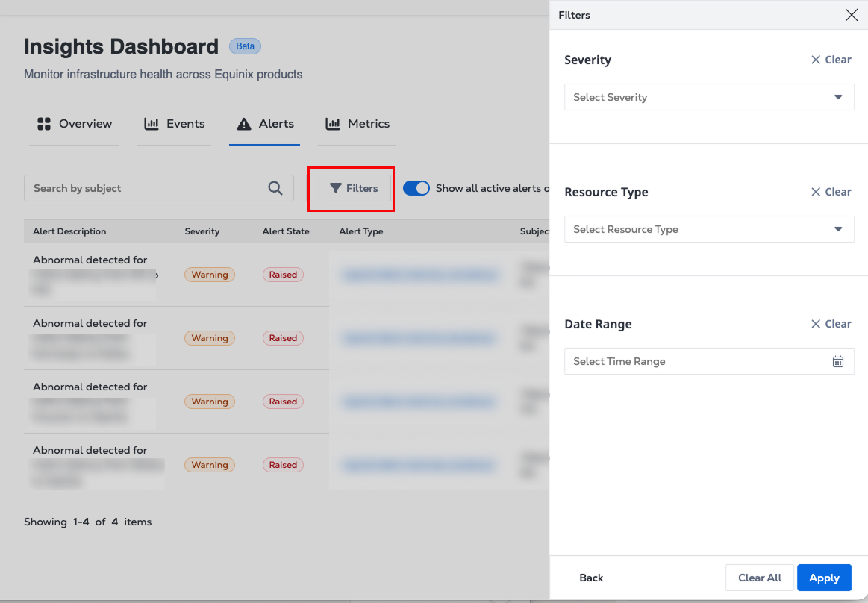Click the Overview grid icon
The image size is (868, 603).
(44, 123)
